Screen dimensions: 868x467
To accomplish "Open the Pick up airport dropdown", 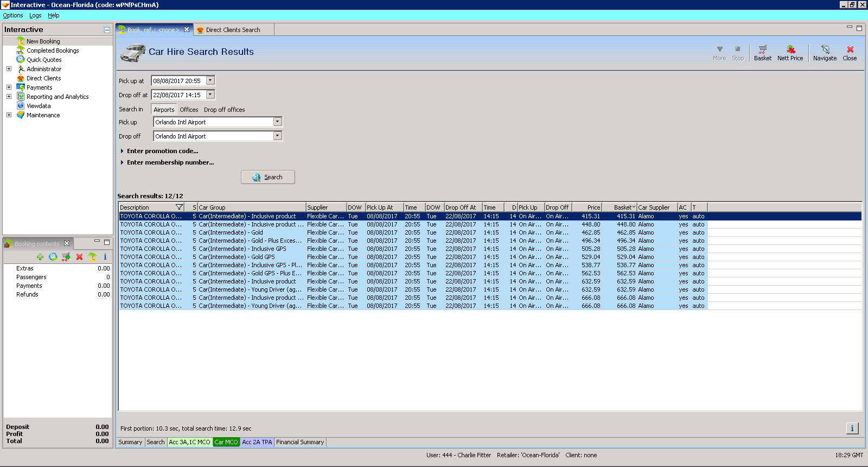I will click(x=277, y=122).
